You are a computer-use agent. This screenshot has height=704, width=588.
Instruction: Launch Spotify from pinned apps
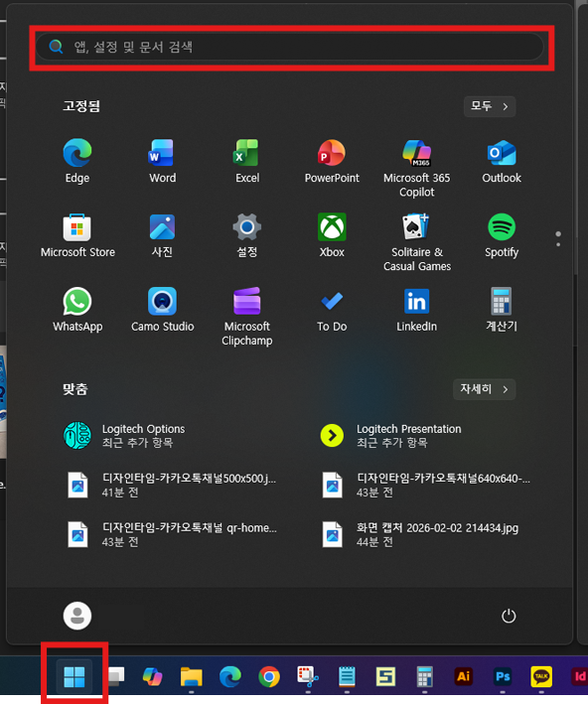(502, 235)
